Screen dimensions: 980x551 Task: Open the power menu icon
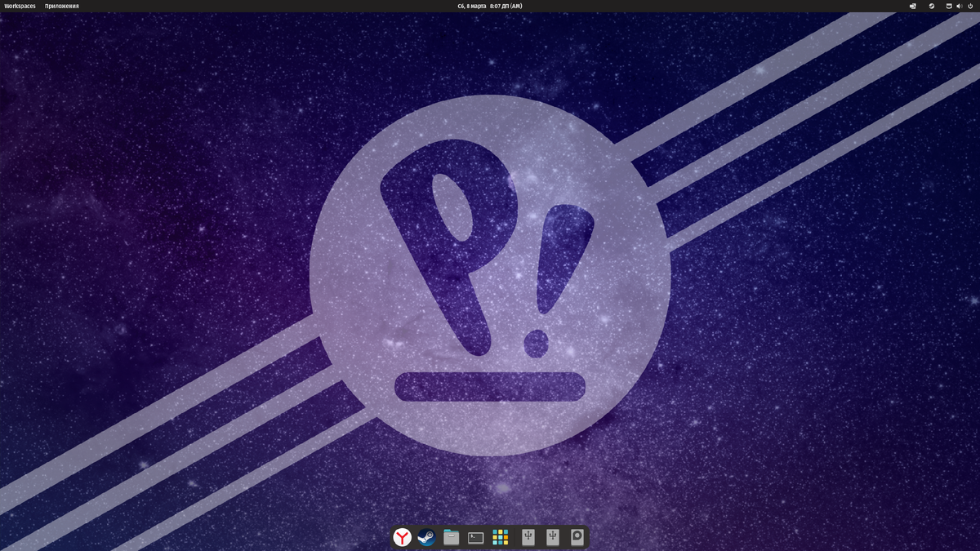(x=970, y=6)
